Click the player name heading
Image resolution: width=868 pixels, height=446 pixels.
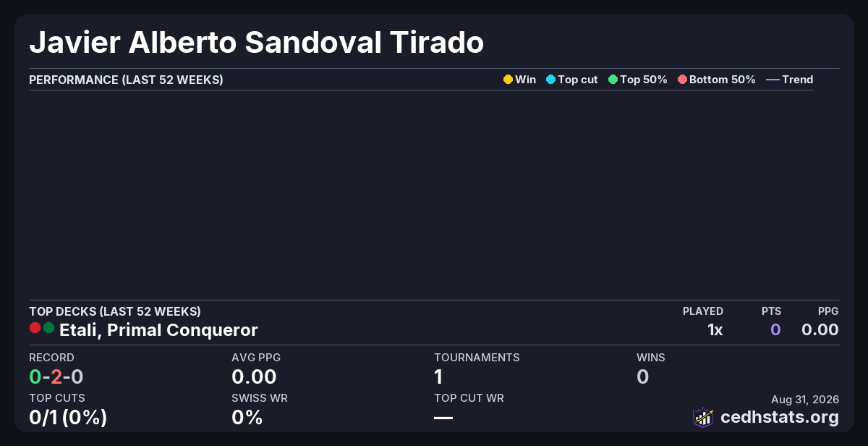coord(256,43)
